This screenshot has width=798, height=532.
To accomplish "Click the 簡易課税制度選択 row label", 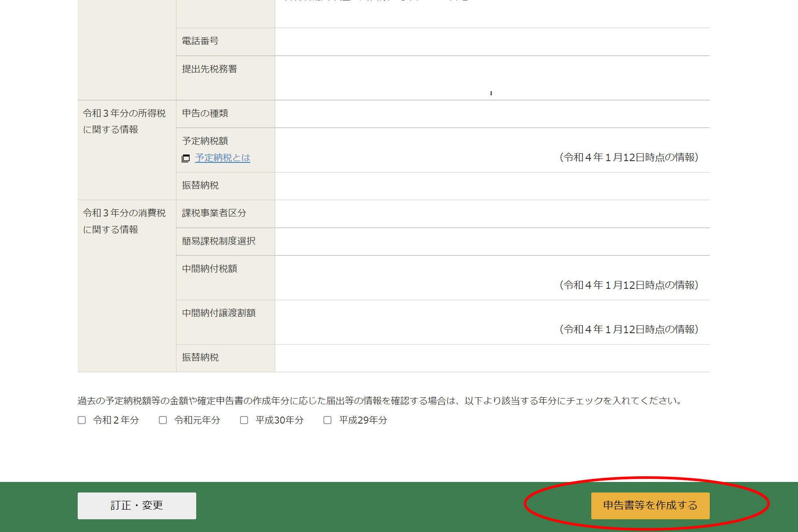I will click(x=219, y=241).
